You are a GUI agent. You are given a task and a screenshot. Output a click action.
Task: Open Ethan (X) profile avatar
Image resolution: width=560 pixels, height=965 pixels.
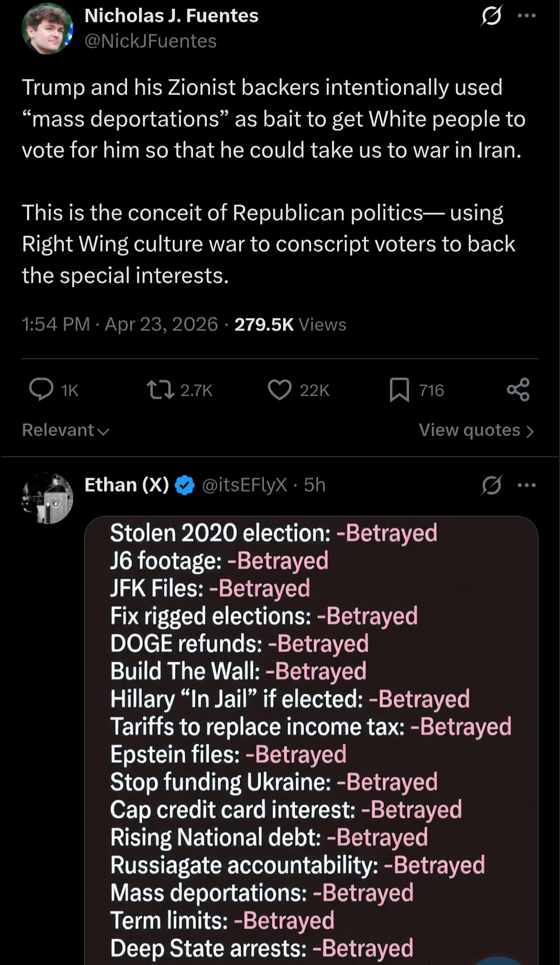(47, 498)
